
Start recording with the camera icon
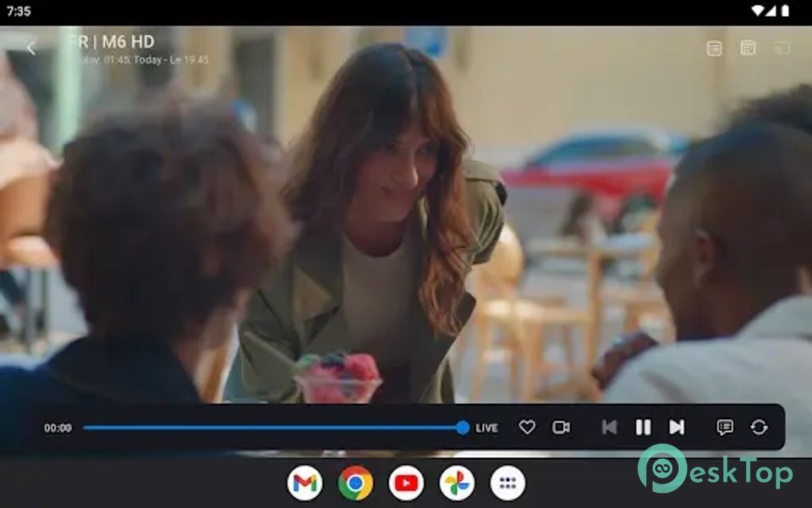tap(561, 427)
